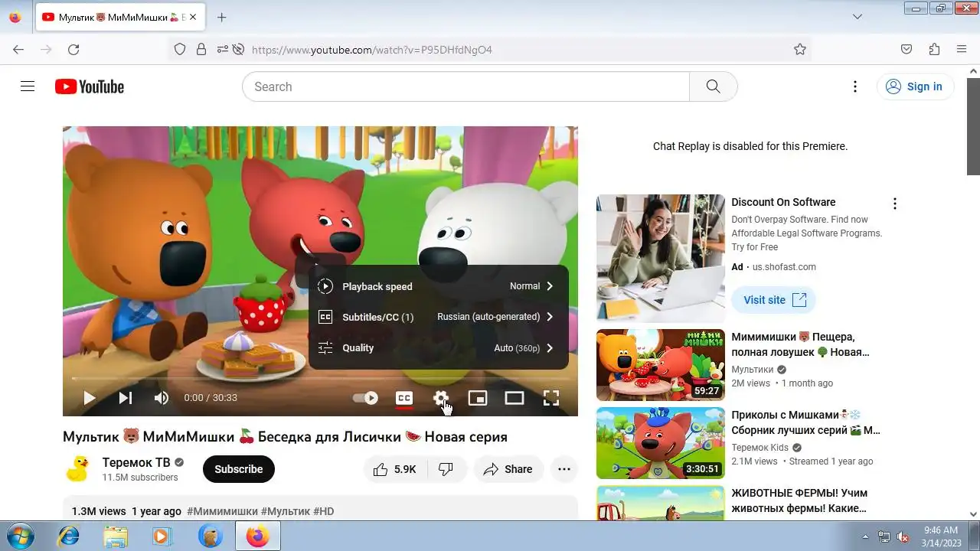
Task: Open Windows Explorer from taskbar
Action: pos(116,536)
